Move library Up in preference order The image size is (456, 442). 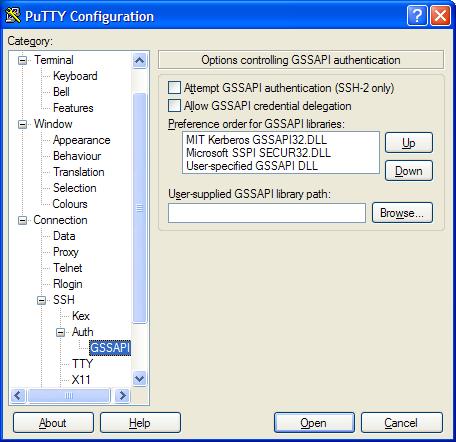click(409, 143)
